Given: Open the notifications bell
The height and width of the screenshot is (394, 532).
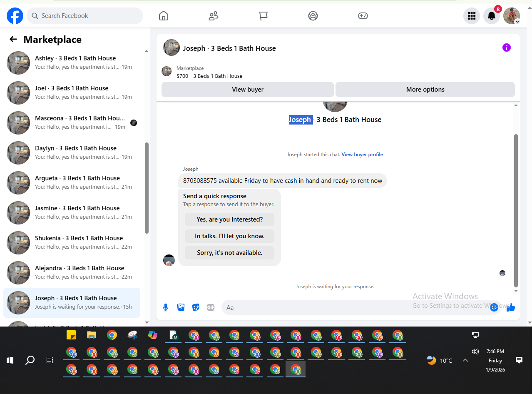Looking at the screenshot, I should 492,16.
